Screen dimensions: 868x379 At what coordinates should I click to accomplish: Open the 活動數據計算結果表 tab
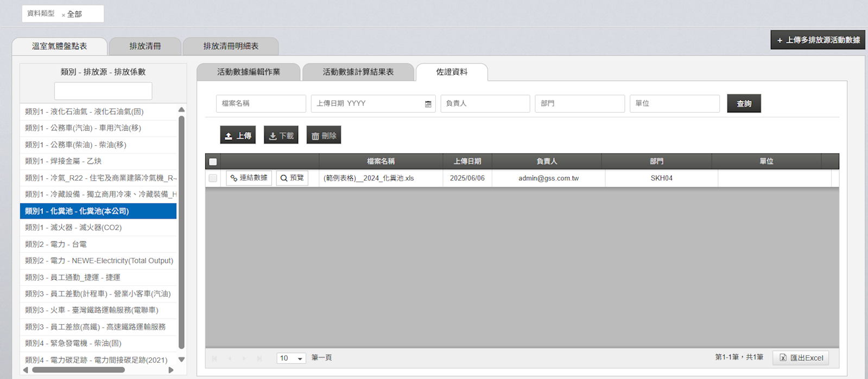coord(358,72)
